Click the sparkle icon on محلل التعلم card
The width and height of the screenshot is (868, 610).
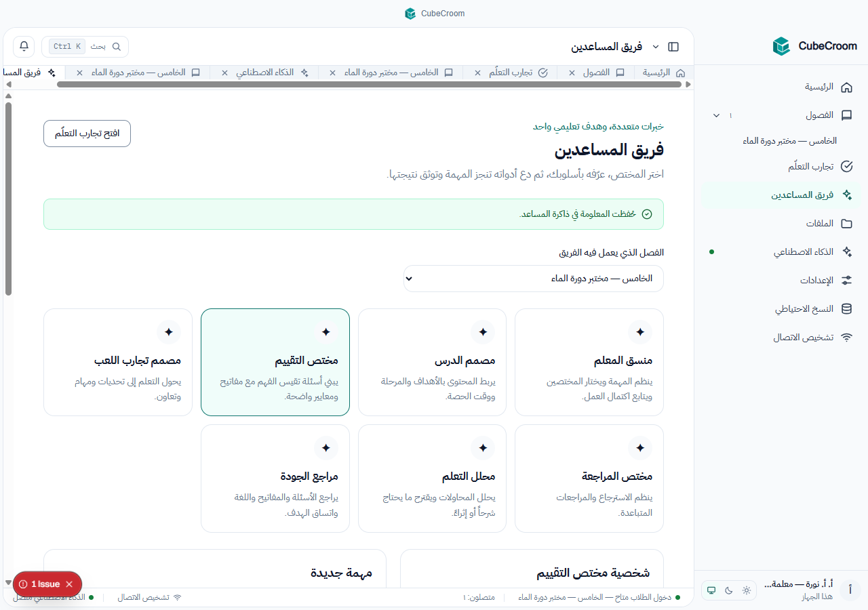coord(483,448)
